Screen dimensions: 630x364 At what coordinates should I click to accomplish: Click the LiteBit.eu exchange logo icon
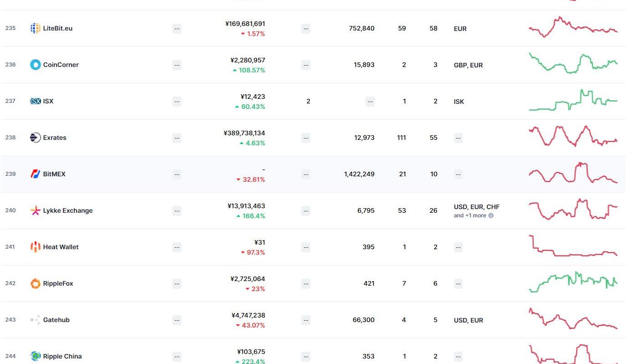(x=35, y=28)
